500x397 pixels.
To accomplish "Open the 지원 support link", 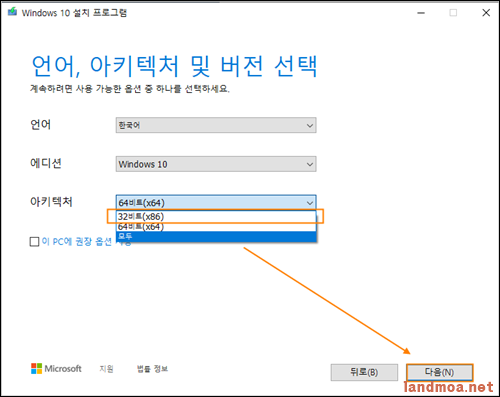I will tap(106, 369).
